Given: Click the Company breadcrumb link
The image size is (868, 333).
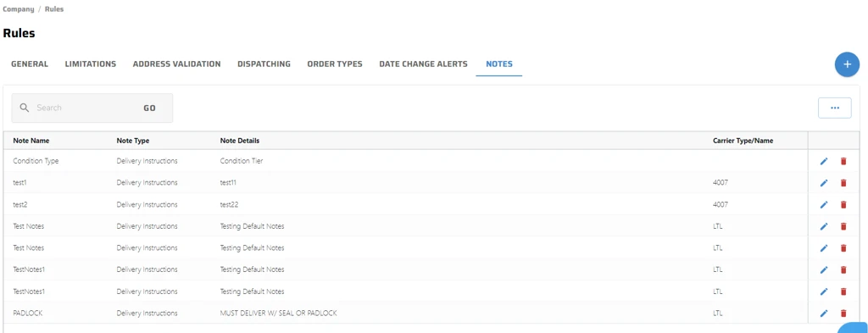Looking at the screenshot, I should (19, 9).
